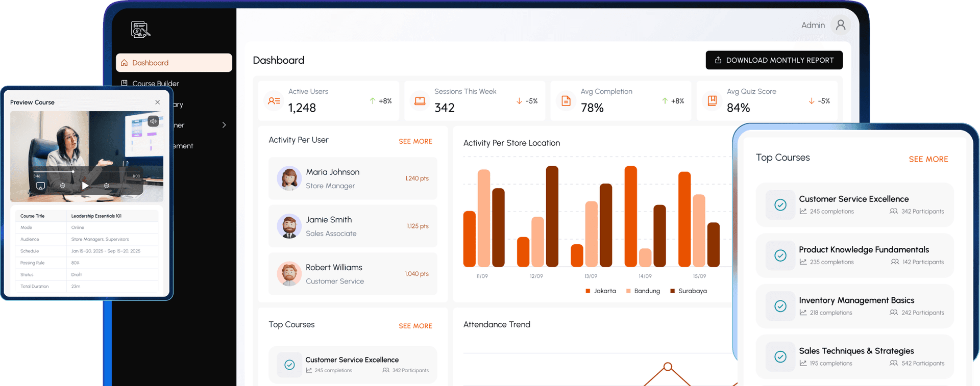Click check icon in dashboard Top Courses panel

(x=289, y=365)
